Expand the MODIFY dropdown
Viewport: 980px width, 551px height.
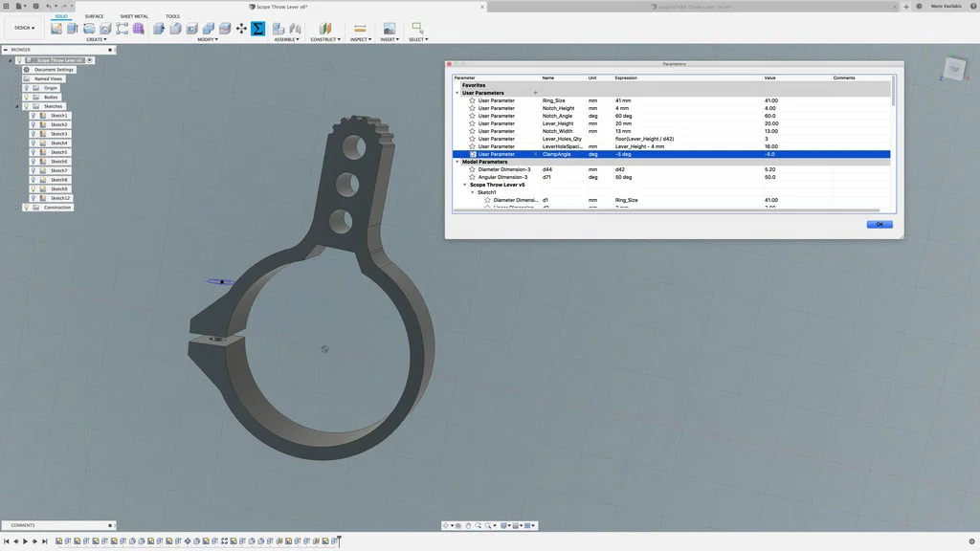209,38
